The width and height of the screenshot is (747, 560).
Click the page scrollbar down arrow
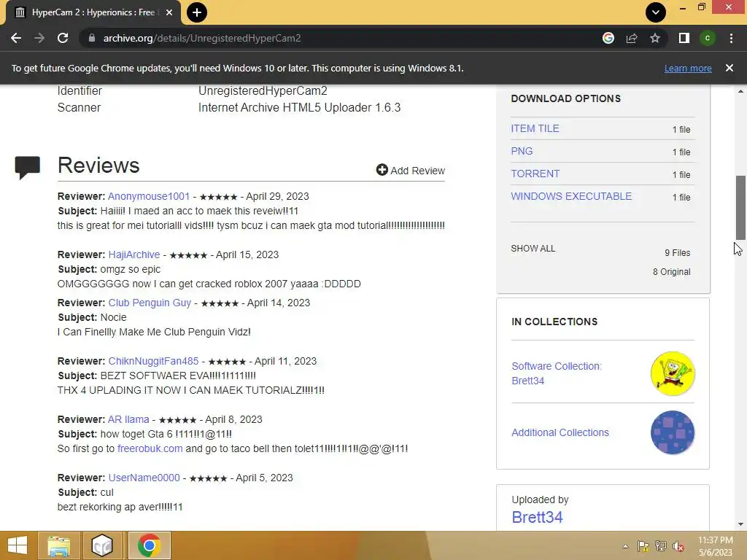(x=740, y=524)
